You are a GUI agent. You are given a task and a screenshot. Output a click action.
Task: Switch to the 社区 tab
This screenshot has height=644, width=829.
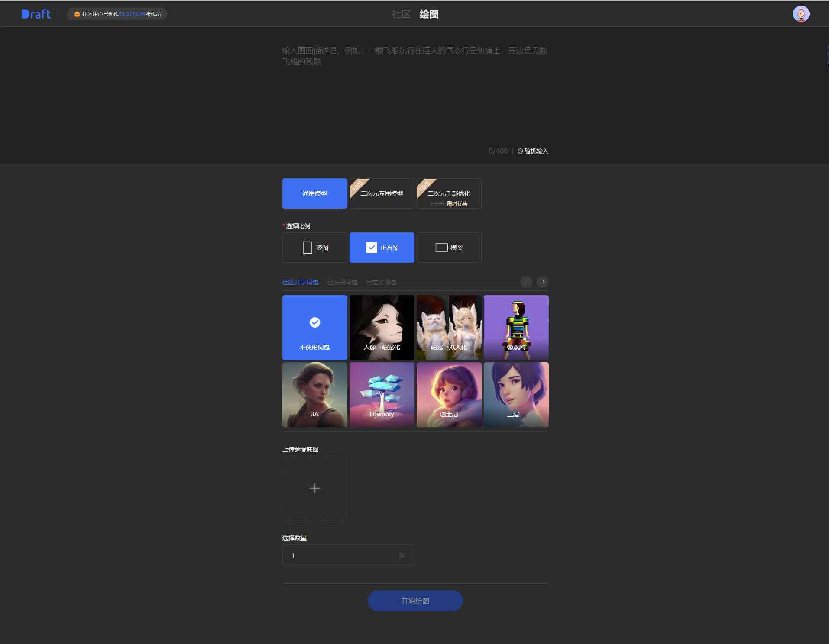point(401,14)
